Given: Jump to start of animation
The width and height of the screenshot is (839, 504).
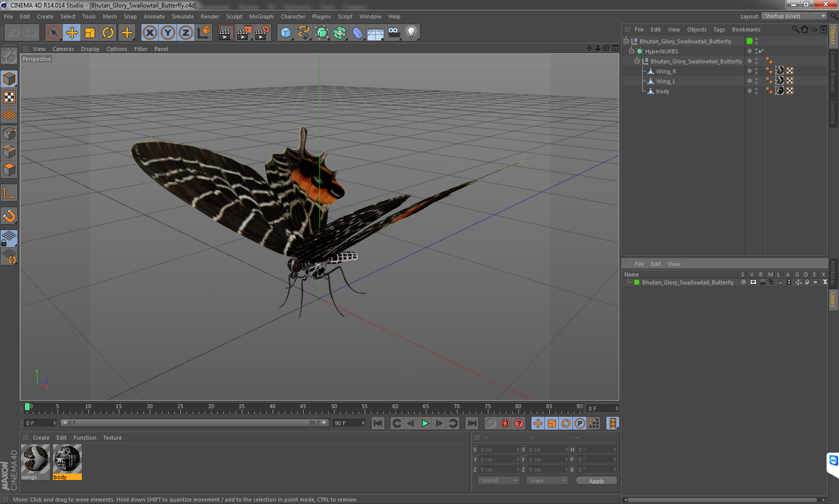Looking at the screenshot, I should coord(378,423).
